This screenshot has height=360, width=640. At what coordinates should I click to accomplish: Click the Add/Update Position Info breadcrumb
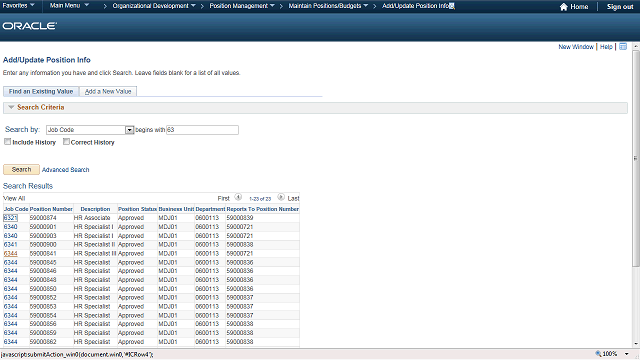[x=416, y=6]
